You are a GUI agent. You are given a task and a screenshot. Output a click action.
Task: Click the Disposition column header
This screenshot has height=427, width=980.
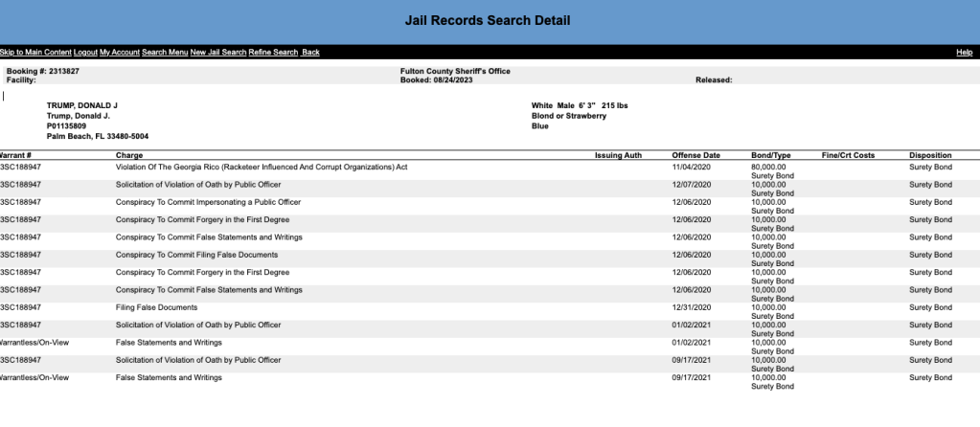click(x=930, y=154)
